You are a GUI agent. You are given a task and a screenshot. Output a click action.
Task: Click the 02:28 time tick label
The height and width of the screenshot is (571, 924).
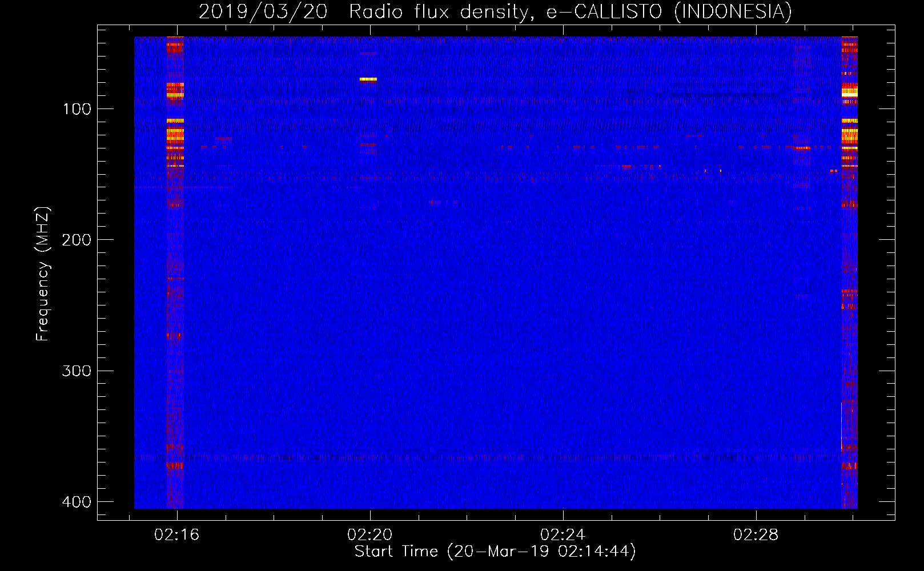756,535
